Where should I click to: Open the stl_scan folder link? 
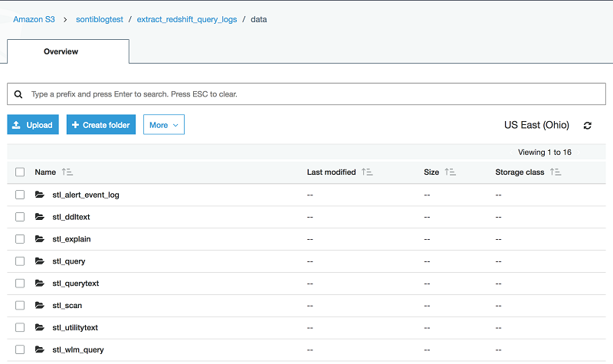(67, 305)
